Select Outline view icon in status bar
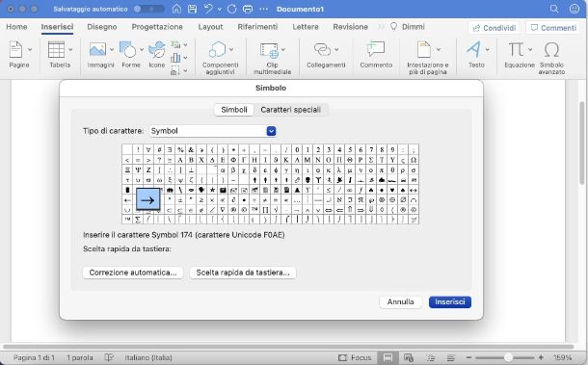Screen dimensions: 588x365 [431, 357]
